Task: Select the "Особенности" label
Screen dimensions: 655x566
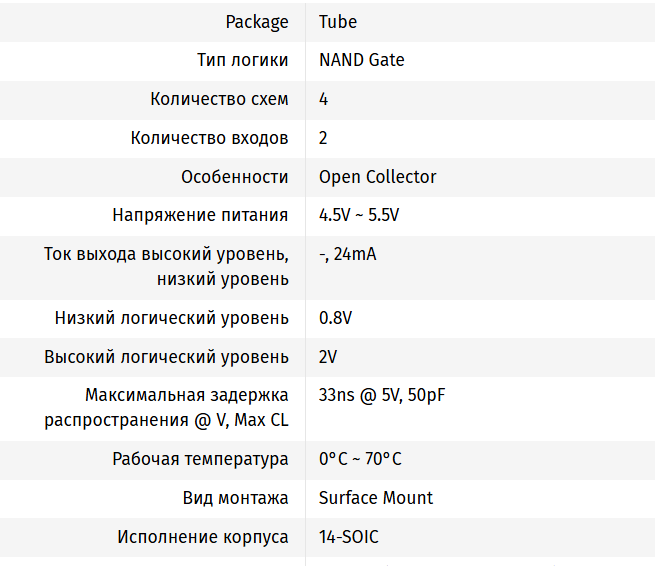Action: (x=235, y=177)
